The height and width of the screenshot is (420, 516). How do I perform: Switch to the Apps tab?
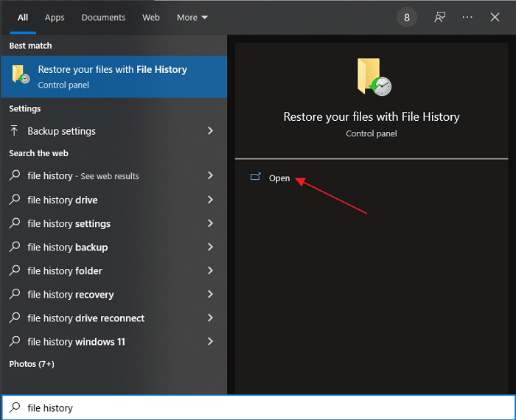click(x=55, y=18)
